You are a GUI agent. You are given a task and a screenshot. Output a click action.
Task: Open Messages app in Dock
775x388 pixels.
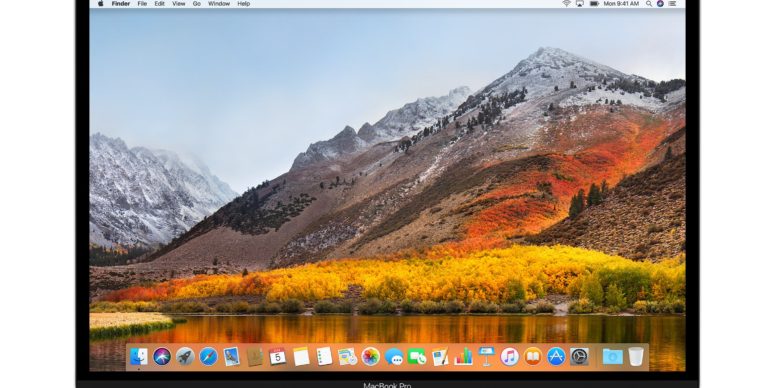(394, 356)
